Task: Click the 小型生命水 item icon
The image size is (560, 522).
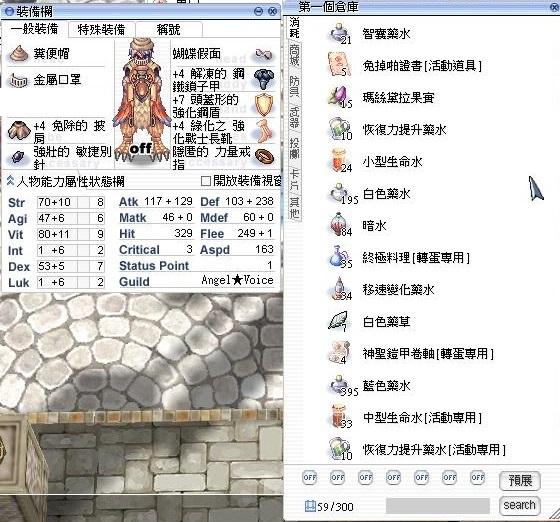Action: point(339,161)
